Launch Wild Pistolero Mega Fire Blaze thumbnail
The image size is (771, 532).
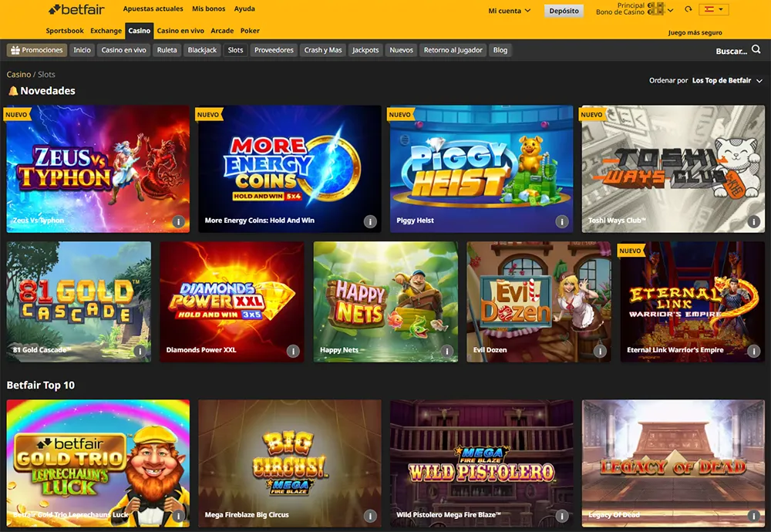[x=481, y=463]
